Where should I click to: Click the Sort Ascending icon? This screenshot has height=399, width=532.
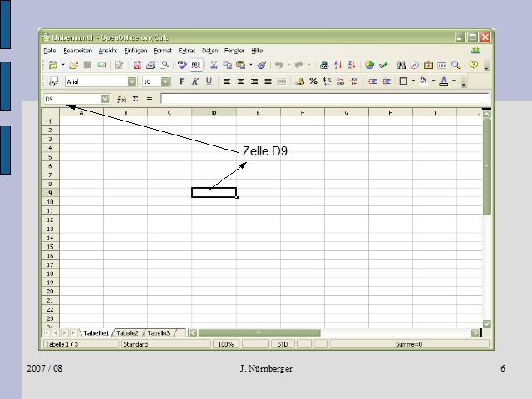pyautogui.click(x=338, y=65)
